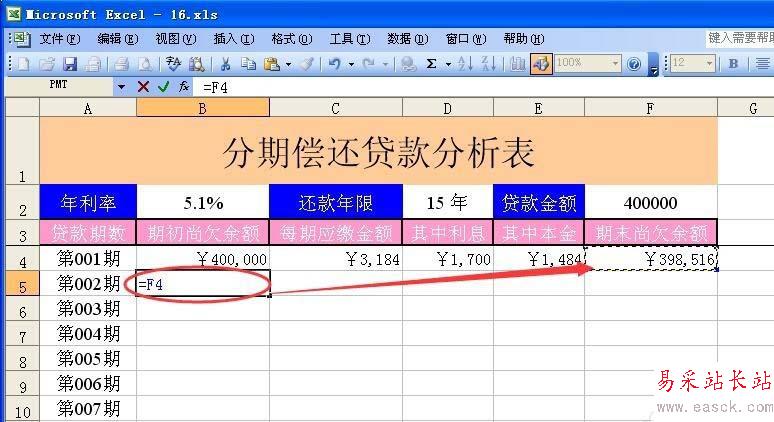
Task: Click the Insert Function fx icon
Action: pos(184,87)
